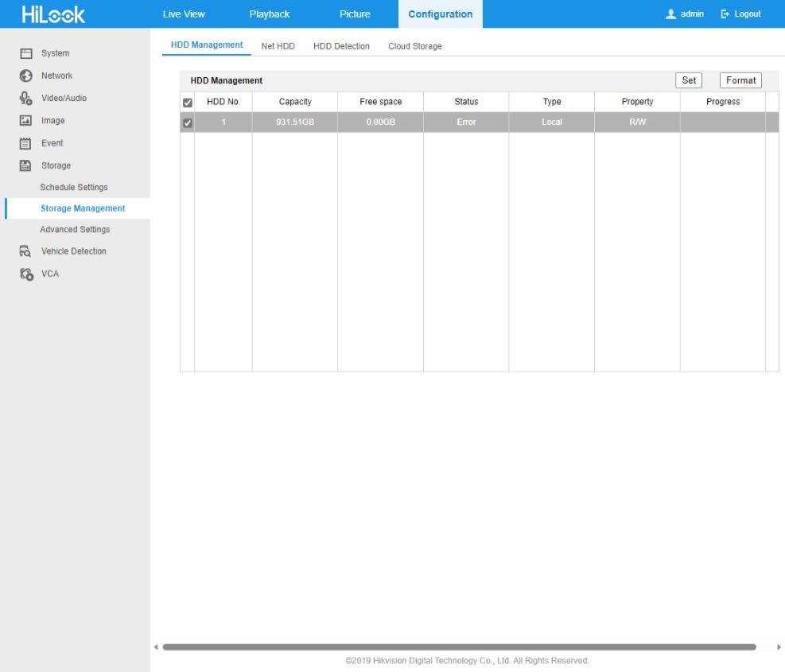Switch to the Playback tab
The height and width of the screenshot is (672, 785).
pyautogui.click(x=269, y=14)
